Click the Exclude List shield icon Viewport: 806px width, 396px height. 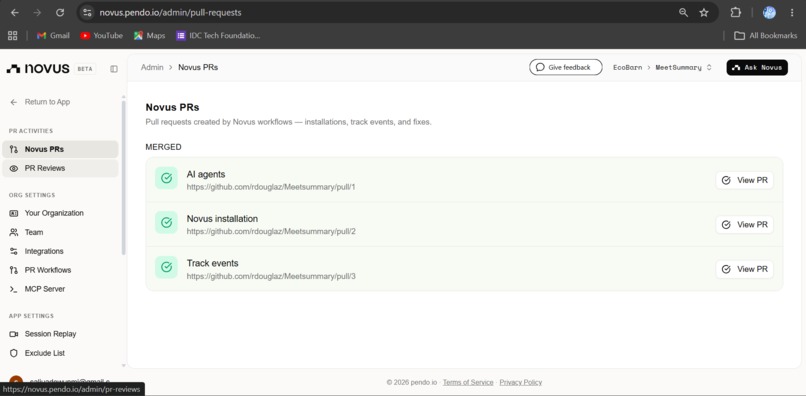[x=14, y=353]
